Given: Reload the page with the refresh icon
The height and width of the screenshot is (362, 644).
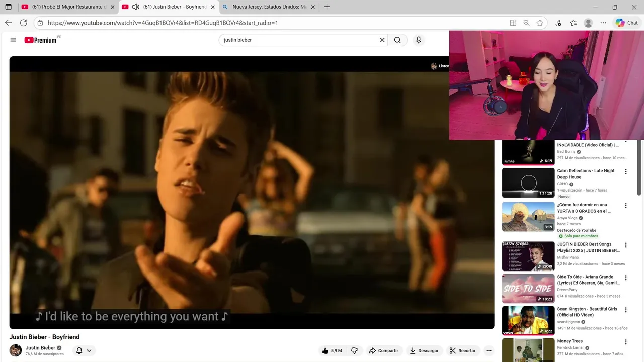Looking at the screenshot, I should (23, 23).
